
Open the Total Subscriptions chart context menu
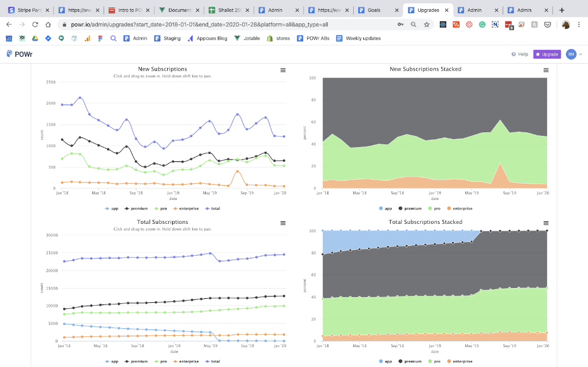click(283, 223)
